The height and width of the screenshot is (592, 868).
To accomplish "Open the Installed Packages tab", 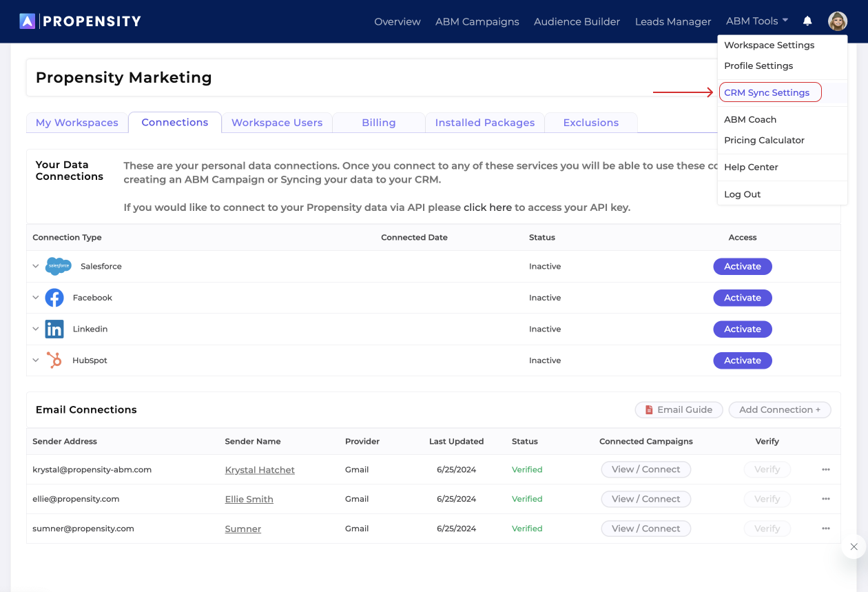I will point(484,122).
